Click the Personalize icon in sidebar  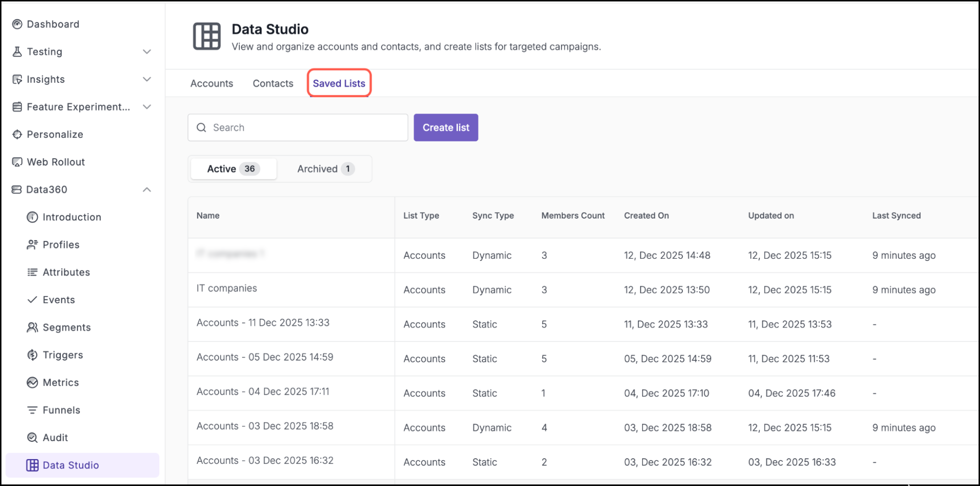tap(17, 134)
